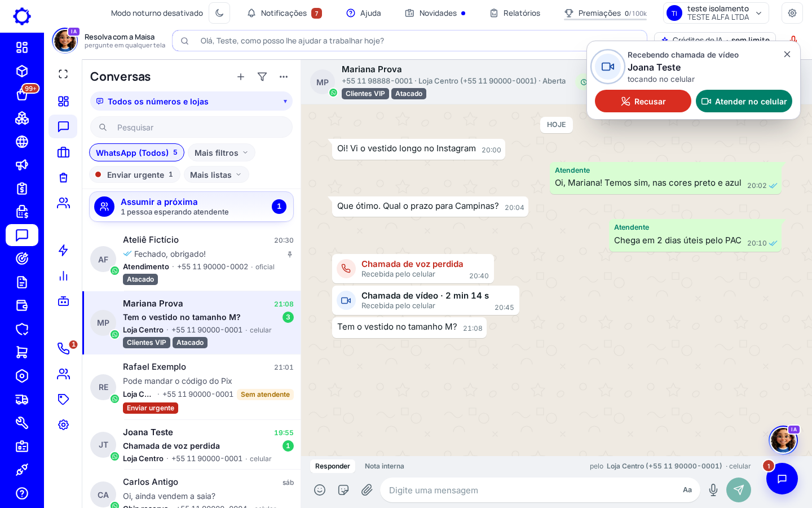Open the Rafael Exemplo conversation
The image size is (812, 508).
191,387
